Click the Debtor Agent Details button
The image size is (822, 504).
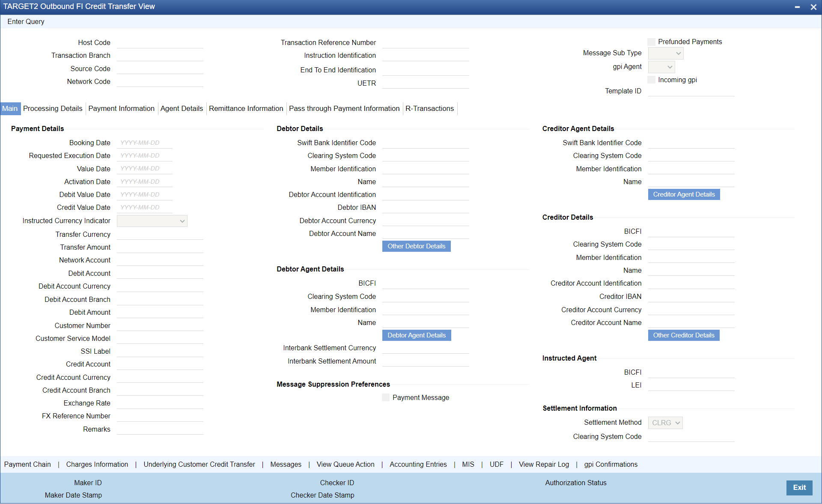coord(417,335)
